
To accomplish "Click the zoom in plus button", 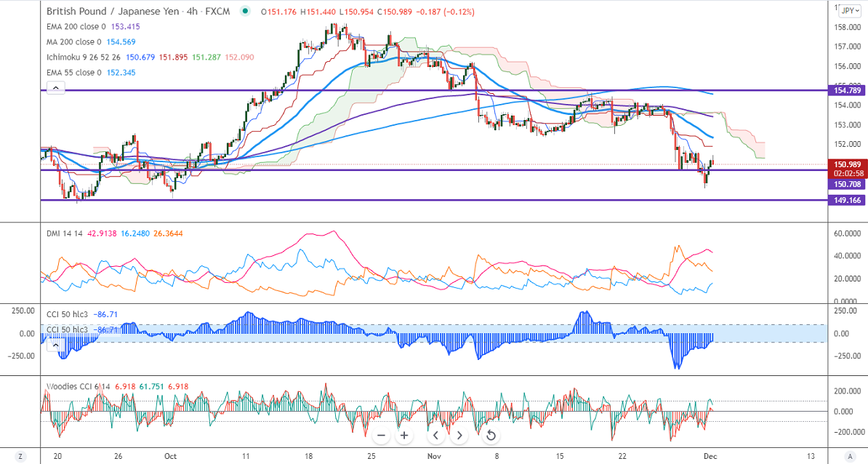I will pos(405,436).
